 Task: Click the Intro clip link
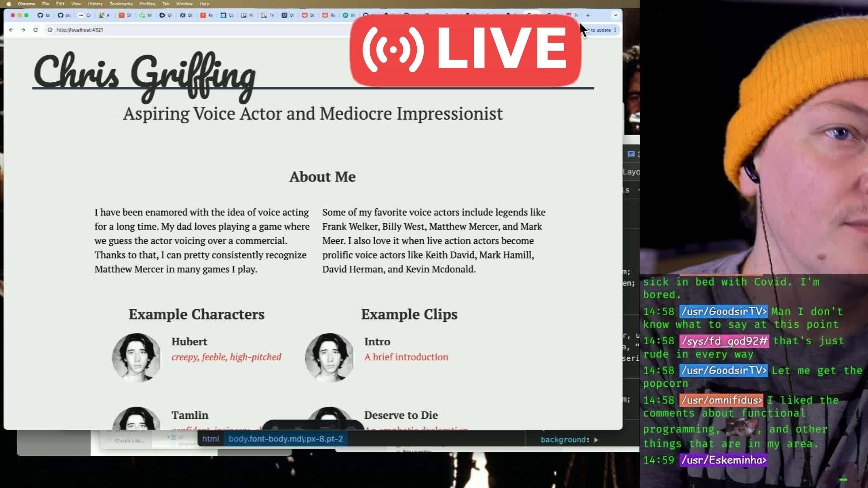[x=377, y=342]
